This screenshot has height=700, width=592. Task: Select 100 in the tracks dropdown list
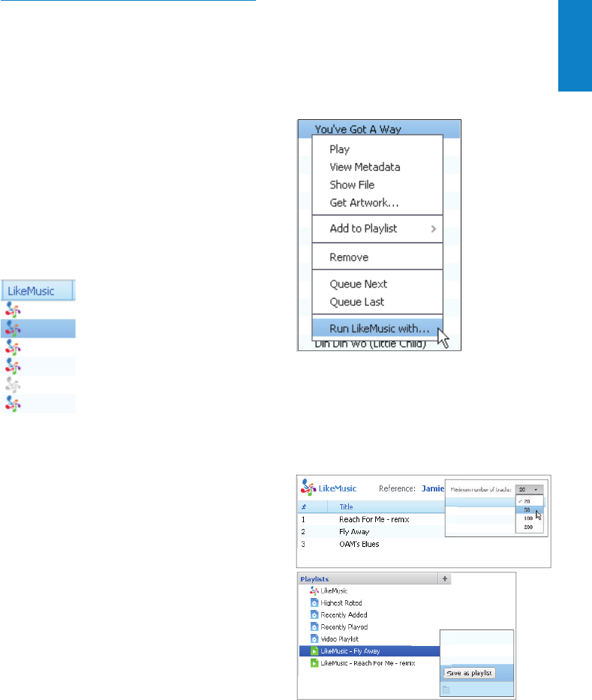point(530,518)
